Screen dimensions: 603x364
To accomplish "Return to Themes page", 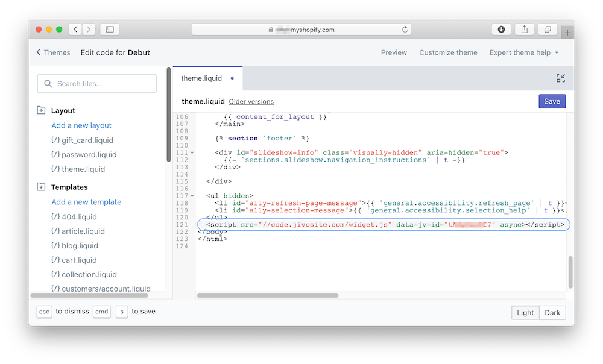I will (x=53, y=52).
